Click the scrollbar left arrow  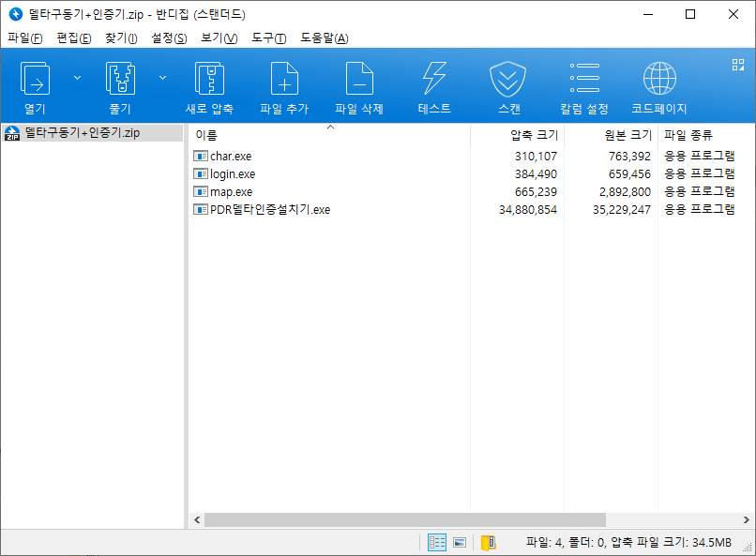pyautogui.click(x=197, y=519)
